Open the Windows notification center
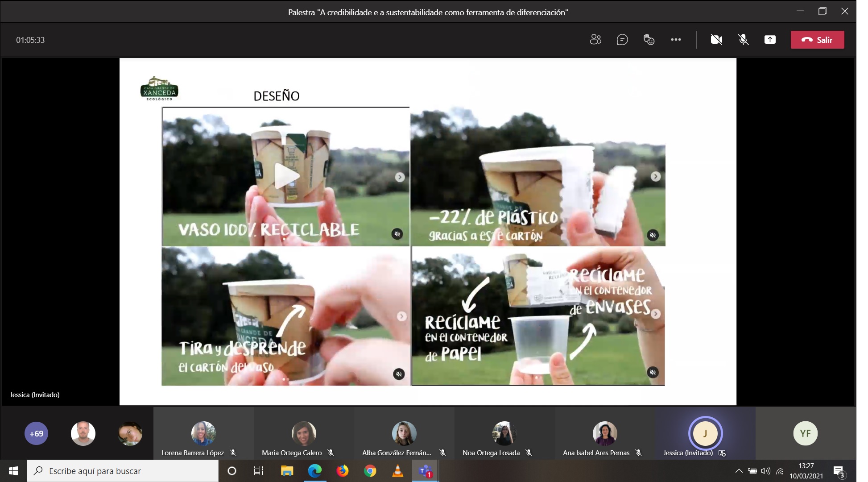Screen dimensions: 868x482 [839, 471]
